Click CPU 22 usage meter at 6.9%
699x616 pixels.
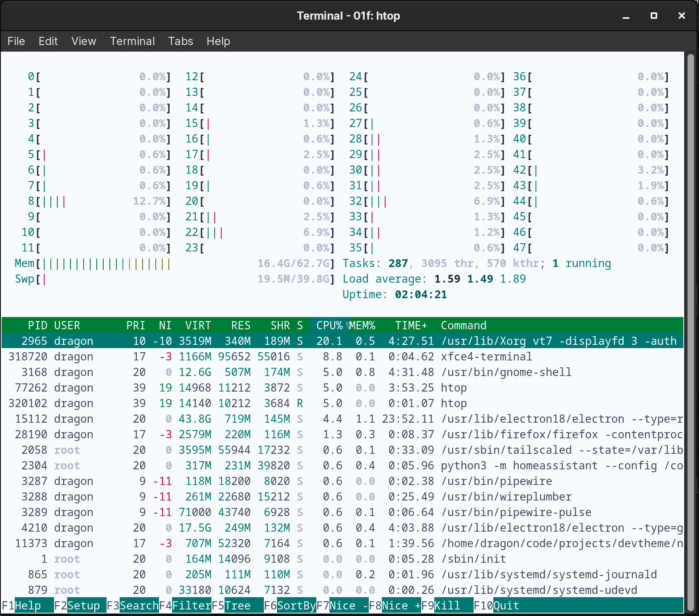pos(260,232)
